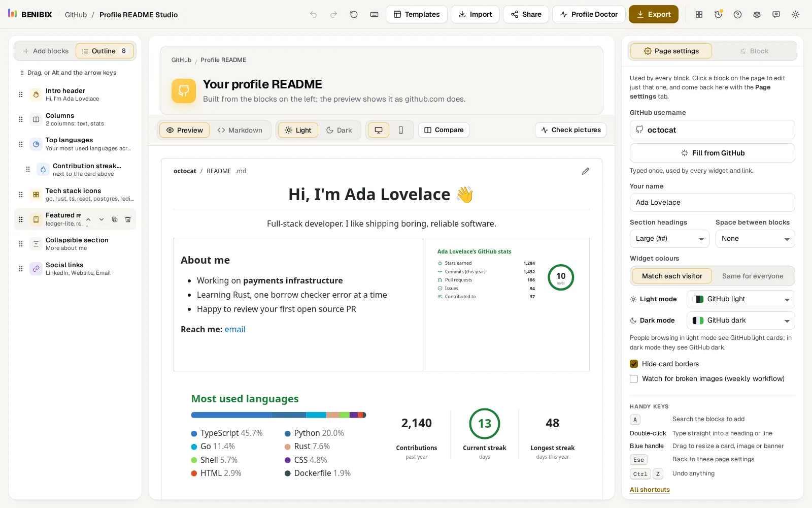Click the BENIBIX logo
The image size is (812, 508).
tap(30, 14)
